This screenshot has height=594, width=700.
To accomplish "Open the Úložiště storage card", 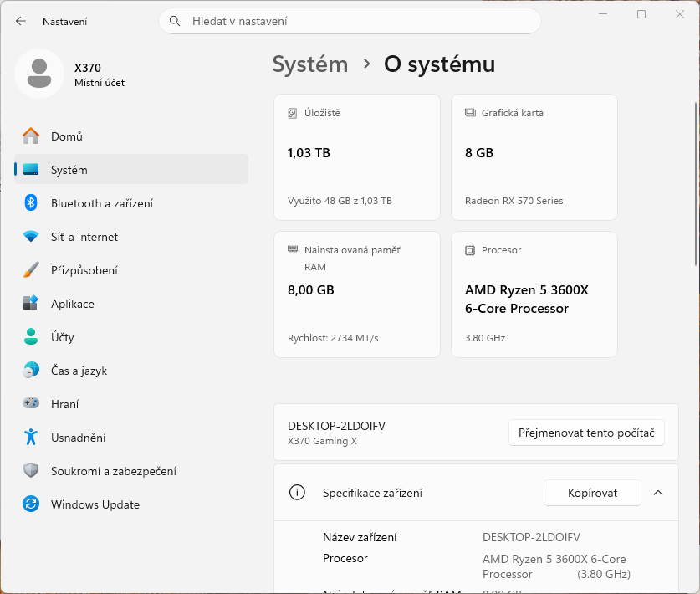I will [x=357, y=157].
